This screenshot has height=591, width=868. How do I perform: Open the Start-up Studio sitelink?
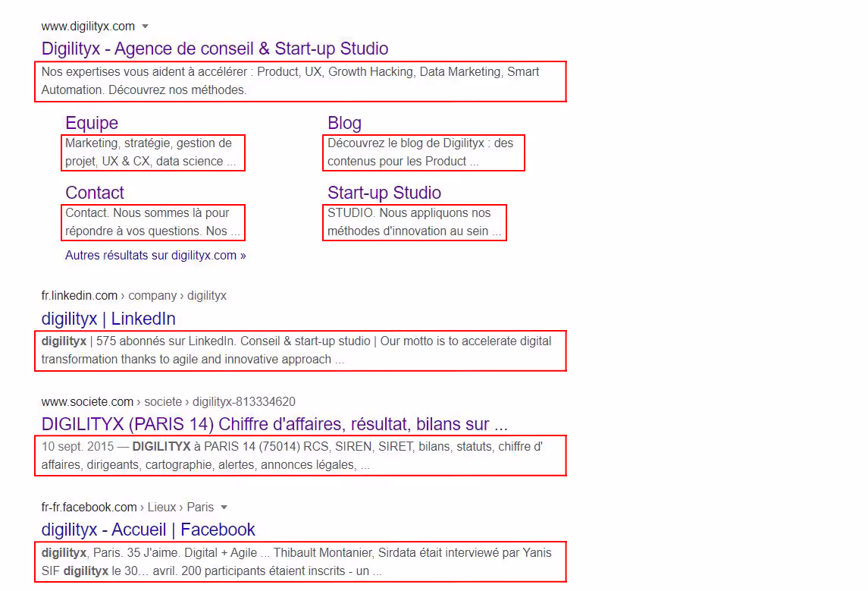pyautogui.click(x=384, y=193)
